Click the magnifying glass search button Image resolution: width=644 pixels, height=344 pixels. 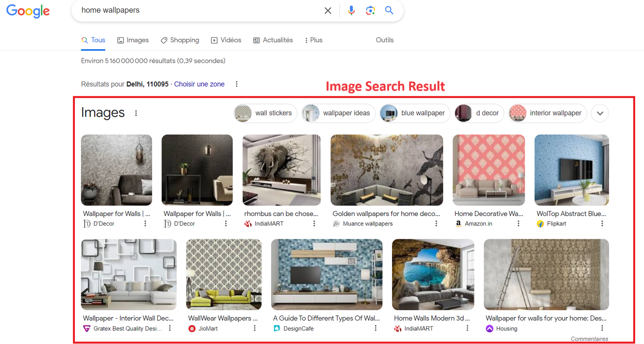coord(389,10)
